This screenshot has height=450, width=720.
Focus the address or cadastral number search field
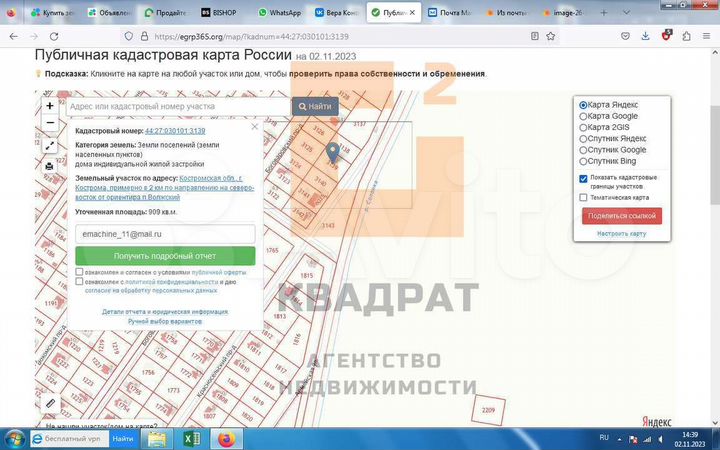pos(179,107)
